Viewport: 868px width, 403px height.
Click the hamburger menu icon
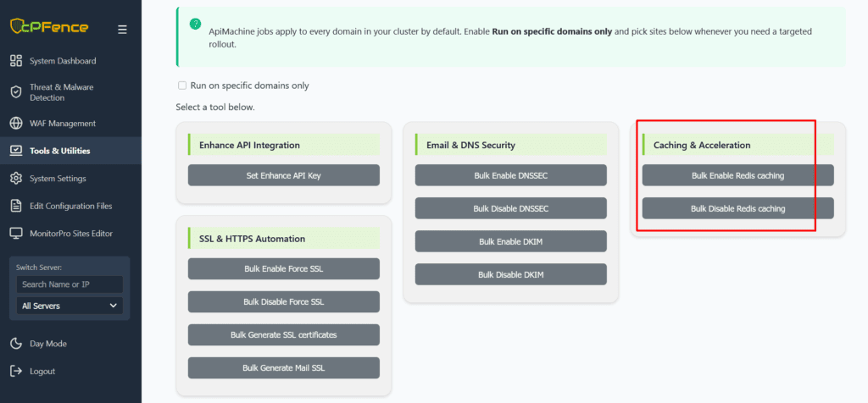[122, 29]
